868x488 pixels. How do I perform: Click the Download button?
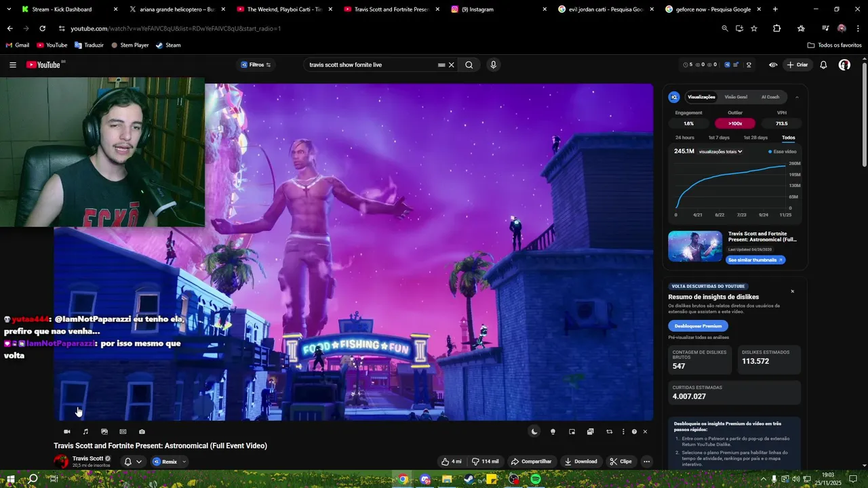tap(580, 462)
